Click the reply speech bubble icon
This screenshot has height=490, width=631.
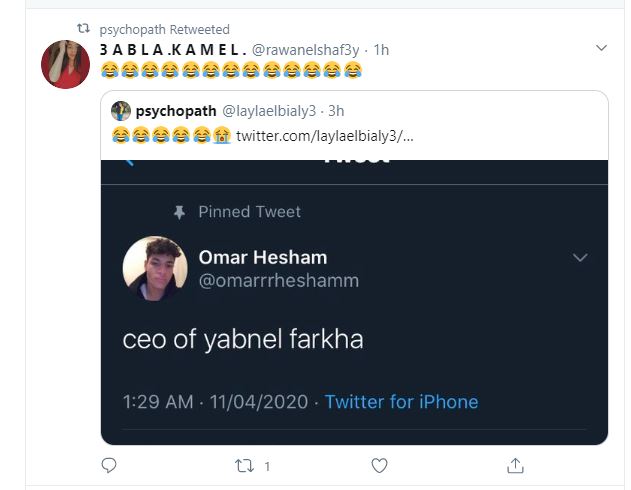pyautogui.click(x=109, y=465)
